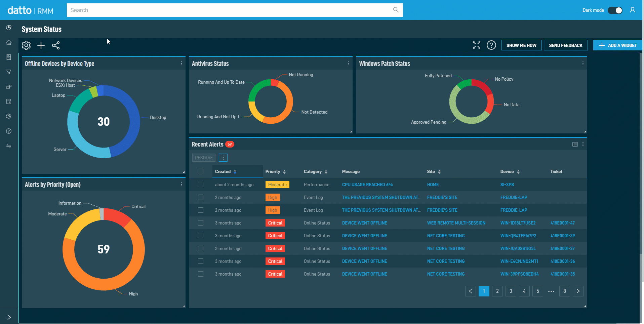The width and height of the screenshot is (644, 324).
Task: Select the CPU Usage Reached alert checkbox
Action: click(201, 185)
